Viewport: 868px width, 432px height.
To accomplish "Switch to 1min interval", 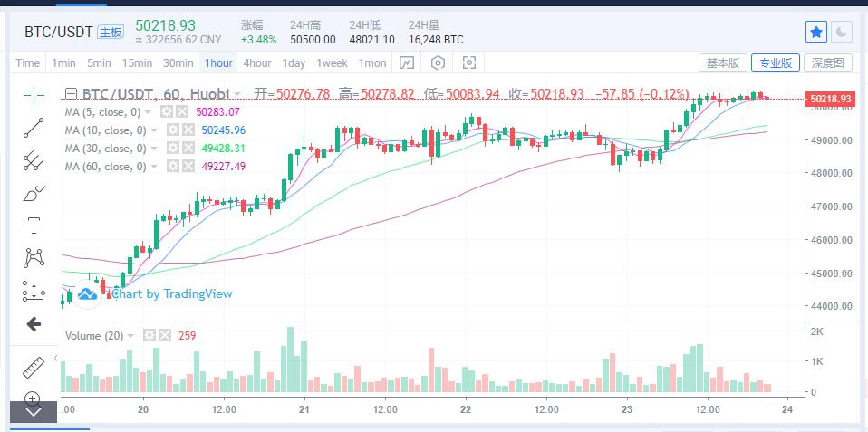I will point(63,63).
